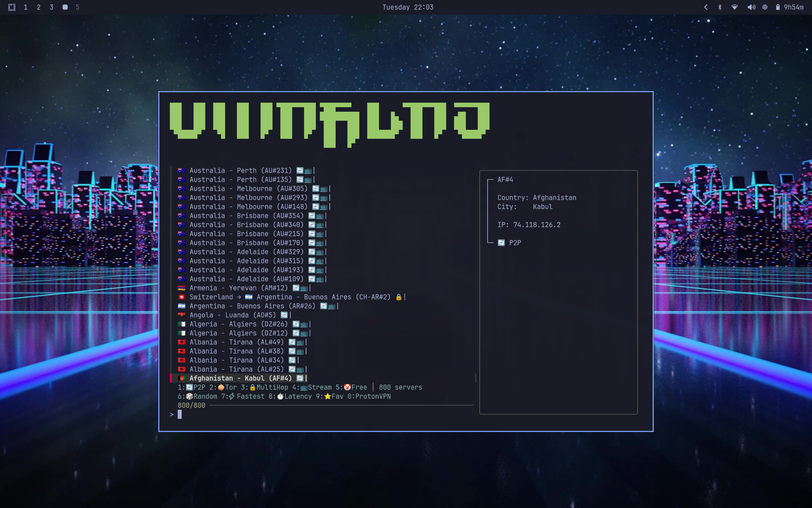Select the active workspace 4 indicator
The height and width of the screenshot is (508, 812).
coord(65,7)
